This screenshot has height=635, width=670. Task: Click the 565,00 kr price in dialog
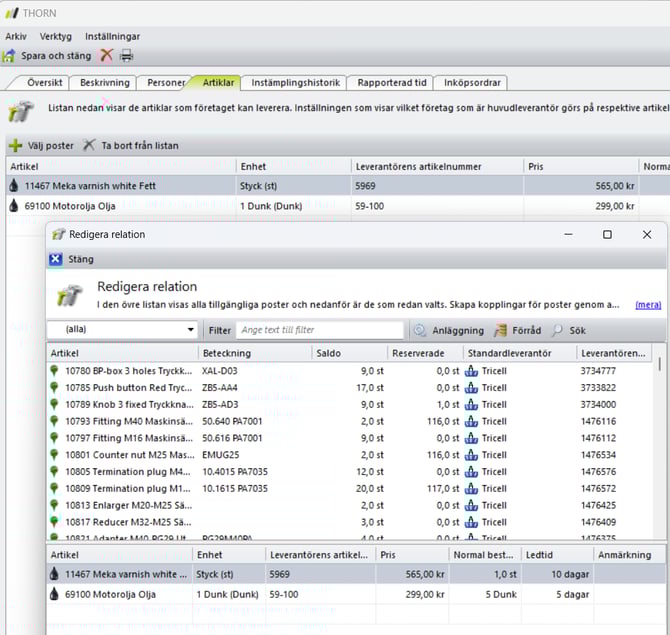[425, 574]
